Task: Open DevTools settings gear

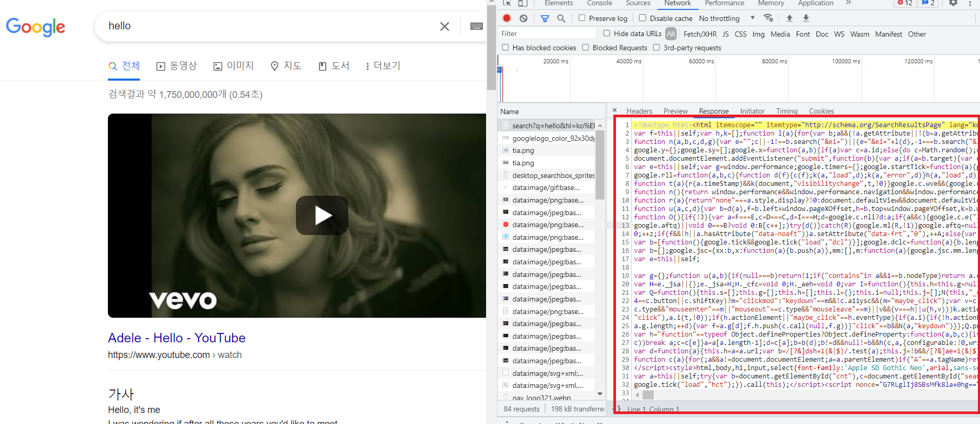Action: click(x=953, y=3)
